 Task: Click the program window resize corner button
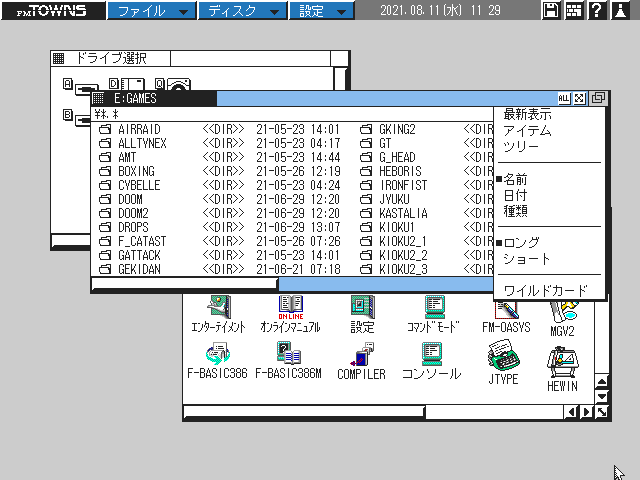point(602,412)
